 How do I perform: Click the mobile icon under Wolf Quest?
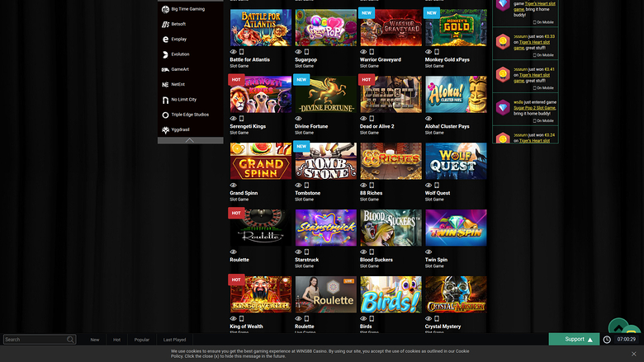click(437, 186)
